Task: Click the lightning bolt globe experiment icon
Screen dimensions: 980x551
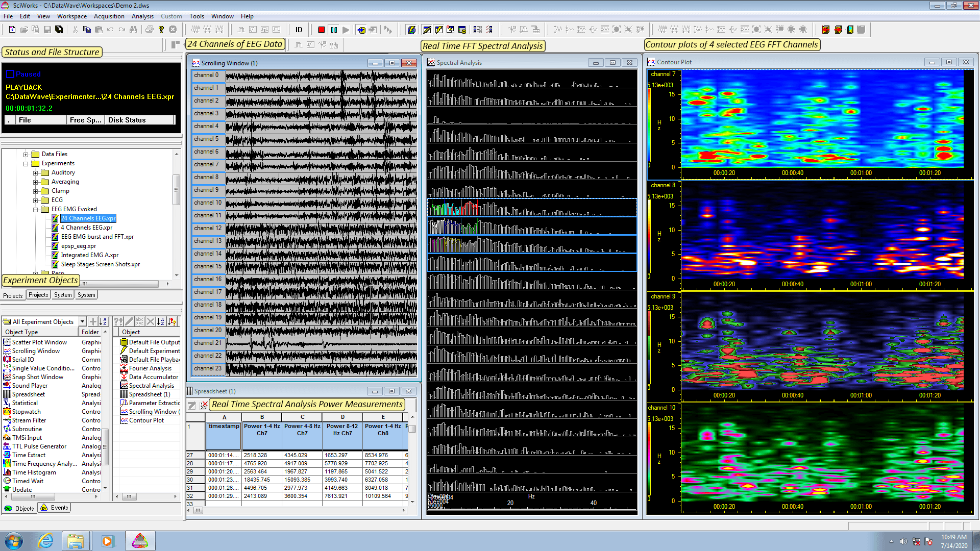Action: 411,30
